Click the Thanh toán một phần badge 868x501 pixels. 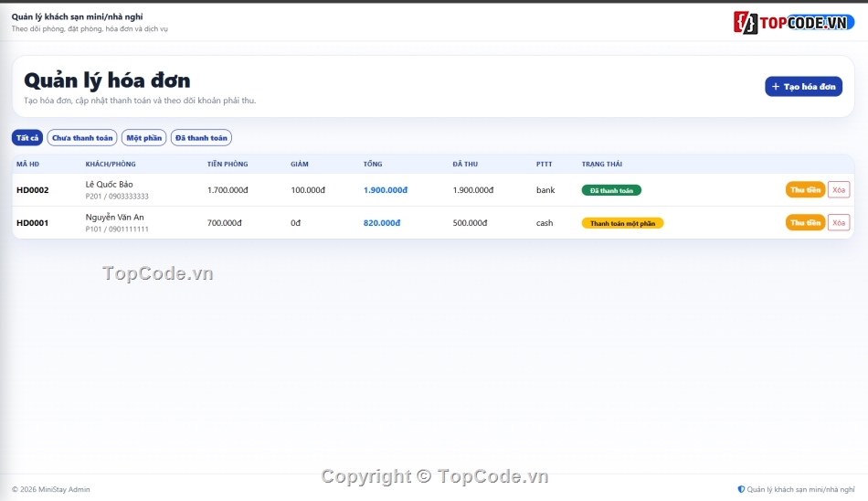point(622,223)
